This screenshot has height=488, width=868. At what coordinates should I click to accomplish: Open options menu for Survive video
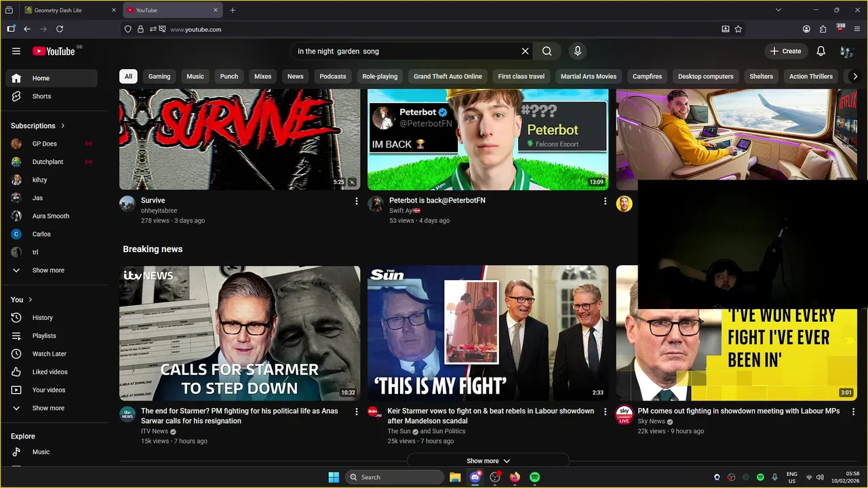point(357,201)
